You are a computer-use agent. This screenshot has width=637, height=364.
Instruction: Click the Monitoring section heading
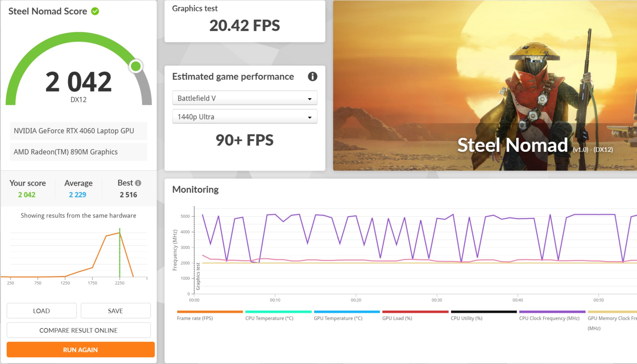click(195, 189)
